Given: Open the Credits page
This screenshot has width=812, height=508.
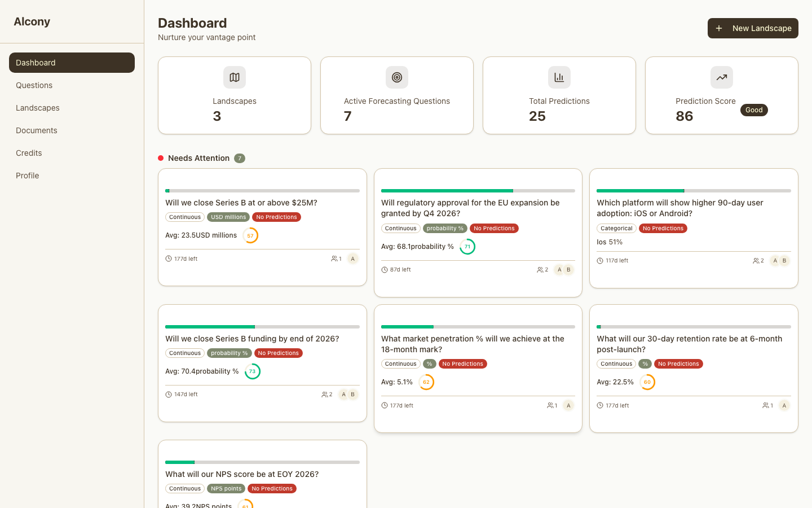Looking at the screenshot, I should coord(72,153).
